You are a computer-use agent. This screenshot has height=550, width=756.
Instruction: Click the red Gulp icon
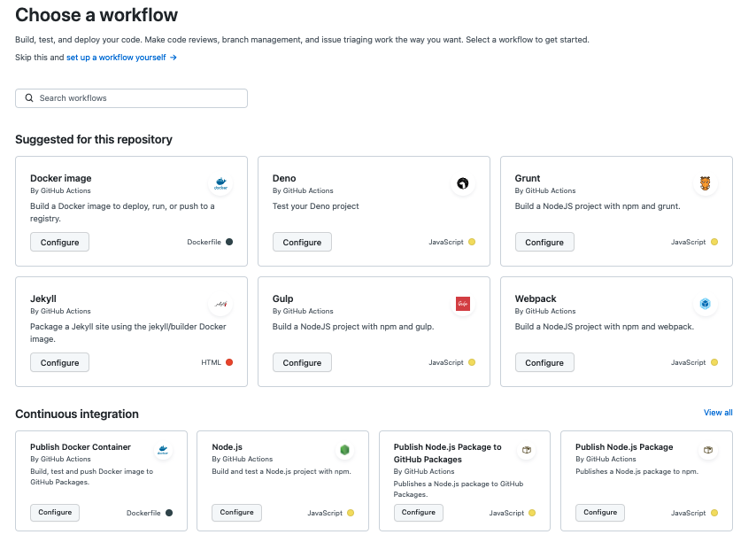(x=462, y=304)
